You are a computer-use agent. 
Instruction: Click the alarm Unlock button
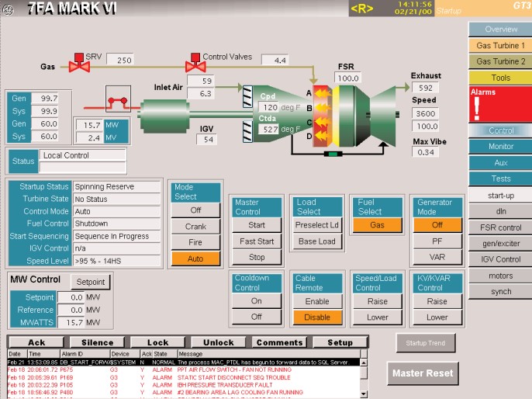[x=219, y=342]
